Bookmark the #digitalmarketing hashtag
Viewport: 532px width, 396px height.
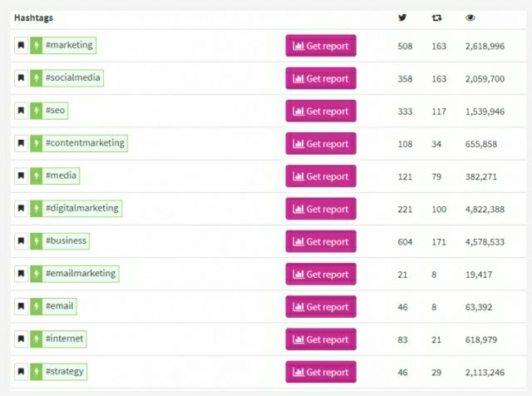(21, 208)
